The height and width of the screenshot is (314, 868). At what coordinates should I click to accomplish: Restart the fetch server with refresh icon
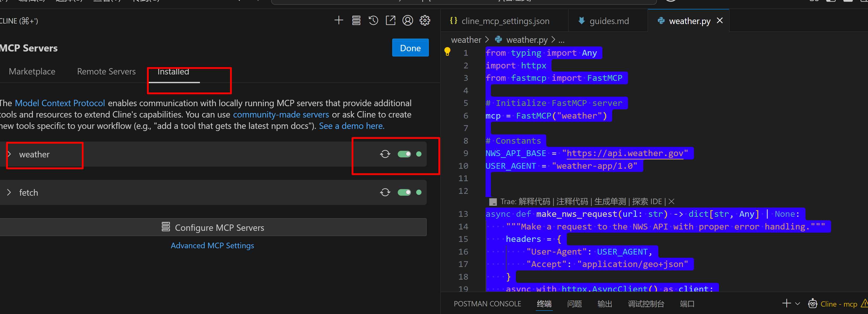(385, 192)
